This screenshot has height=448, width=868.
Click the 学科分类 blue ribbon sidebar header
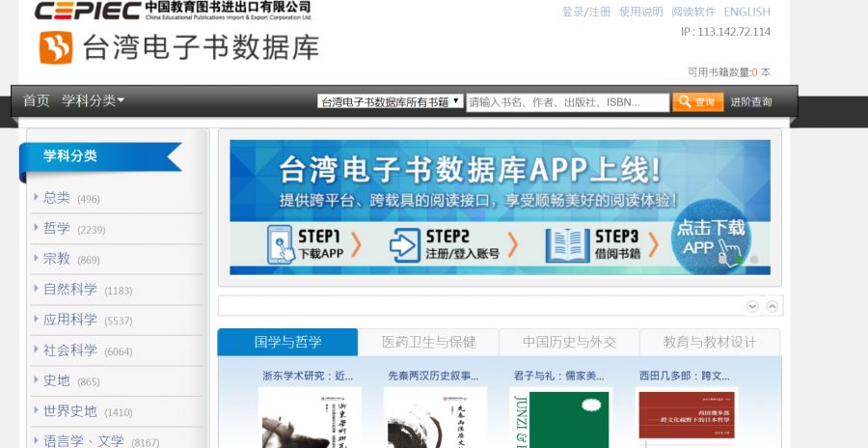[100, 157]
